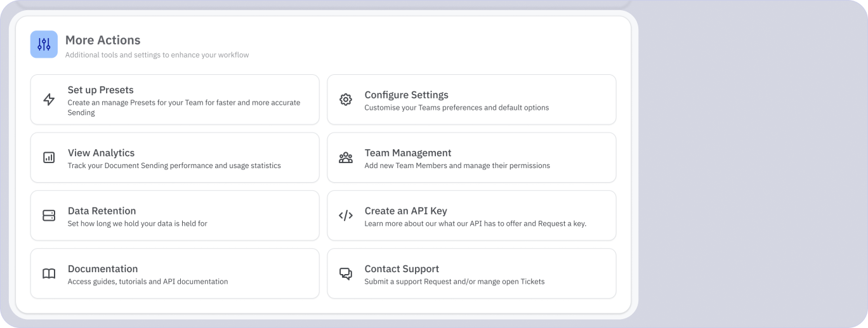Open the Documentation title

pos(102,269)
